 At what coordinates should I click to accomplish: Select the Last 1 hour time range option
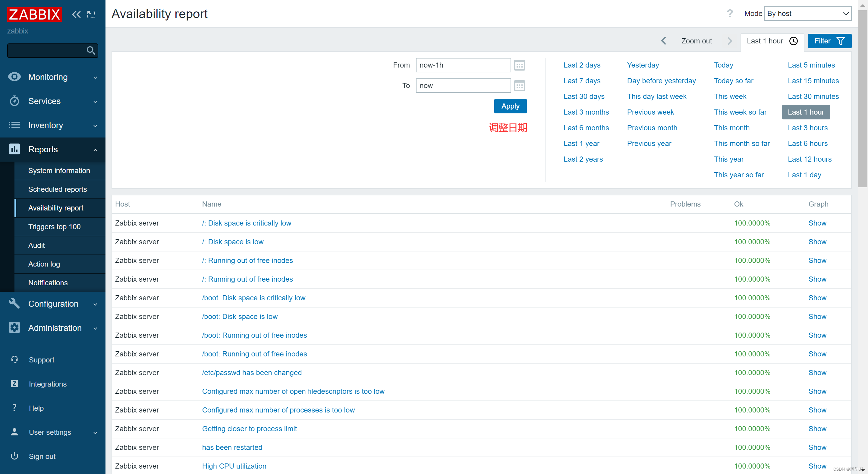coord(806,112)
